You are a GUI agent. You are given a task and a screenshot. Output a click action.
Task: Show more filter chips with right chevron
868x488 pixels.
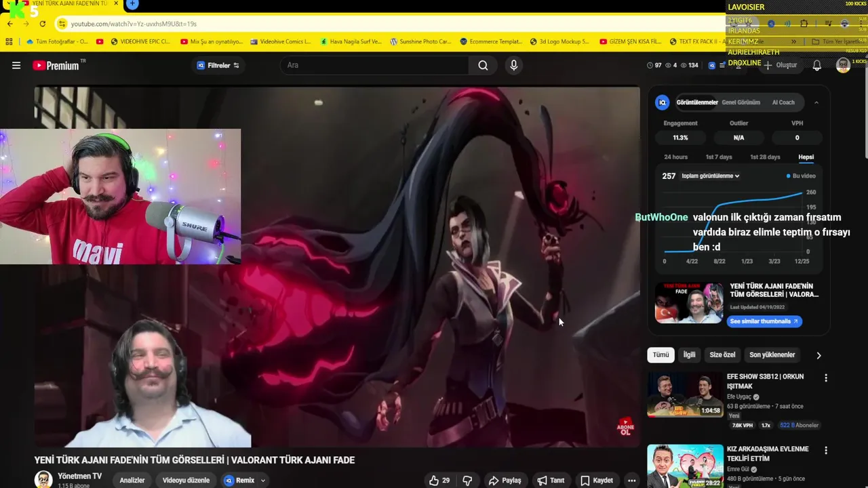pos(818,355)
